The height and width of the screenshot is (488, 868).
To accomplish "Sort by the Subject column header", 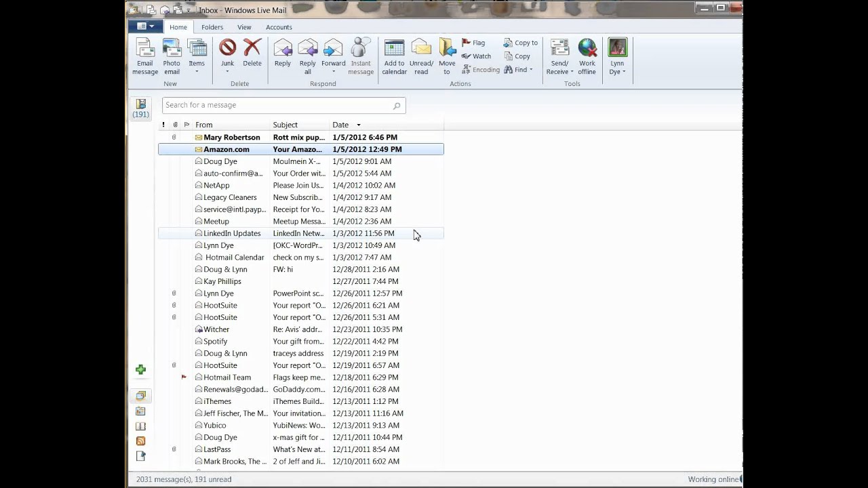I will pyautogui.click(x=300, y=125).
